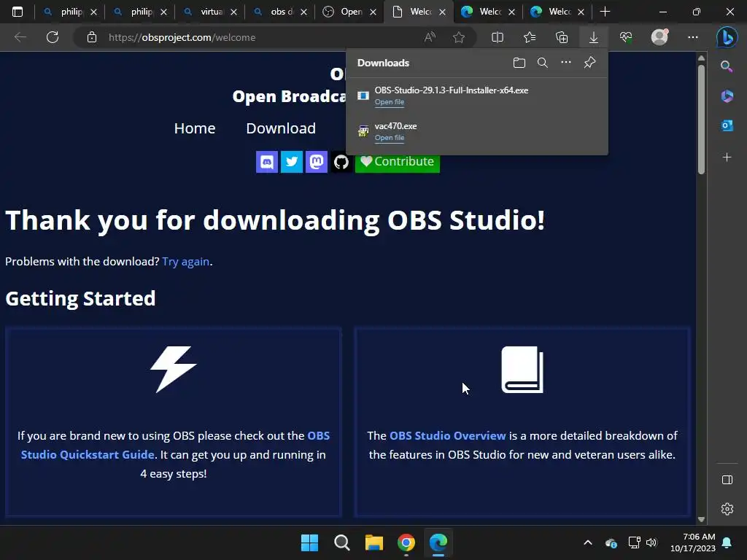Click the scrollbar down arrow
Screen dimensions: 747x560
pyautogui.click(x=701, y=519)
